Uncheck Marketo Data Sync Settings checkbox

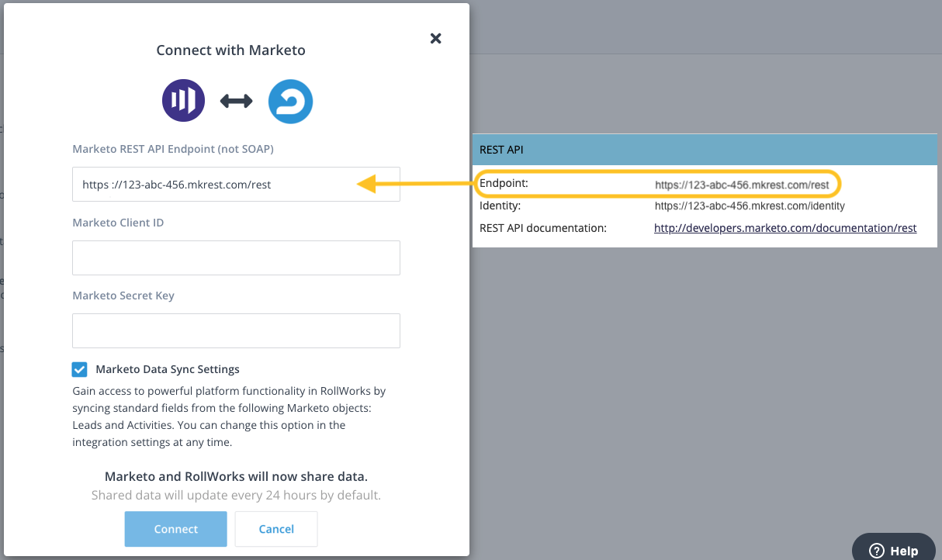(x=79, y=369)
